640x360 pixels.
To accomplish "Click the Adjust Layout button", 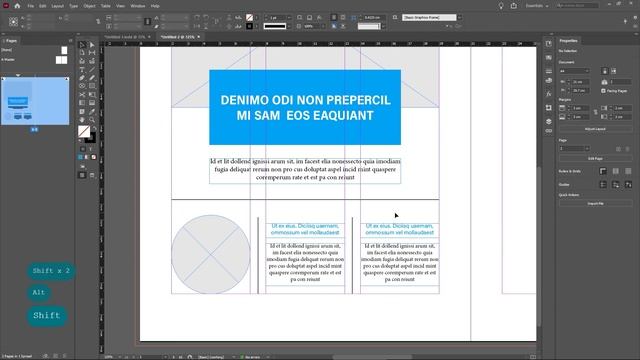I will 595,129.
